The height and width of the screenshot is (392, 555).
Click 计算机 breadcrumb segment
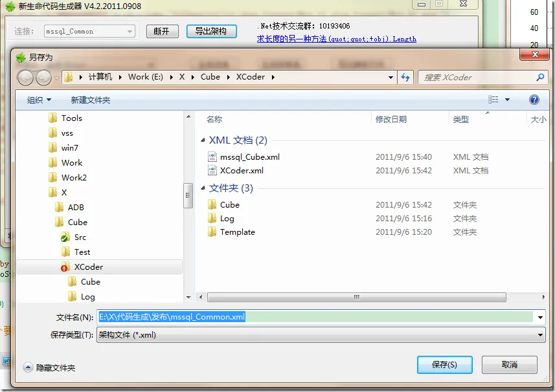click(100, 77)
